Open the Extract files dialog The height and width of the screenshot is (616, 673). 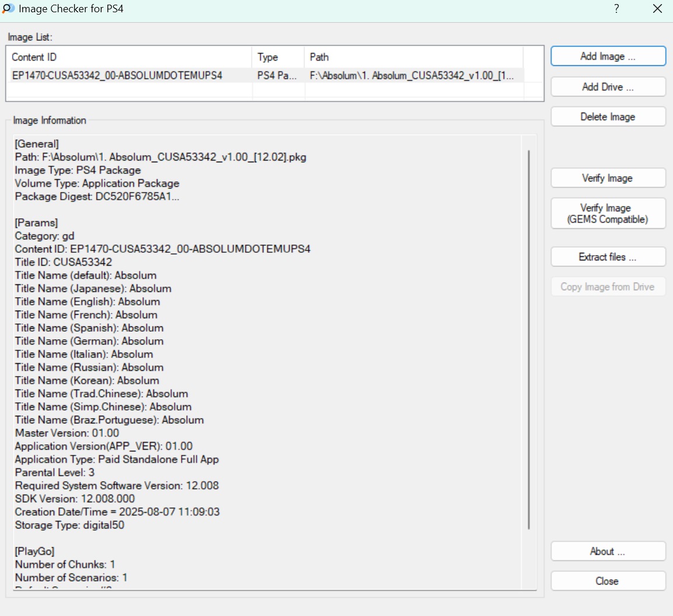coord(608,257)
